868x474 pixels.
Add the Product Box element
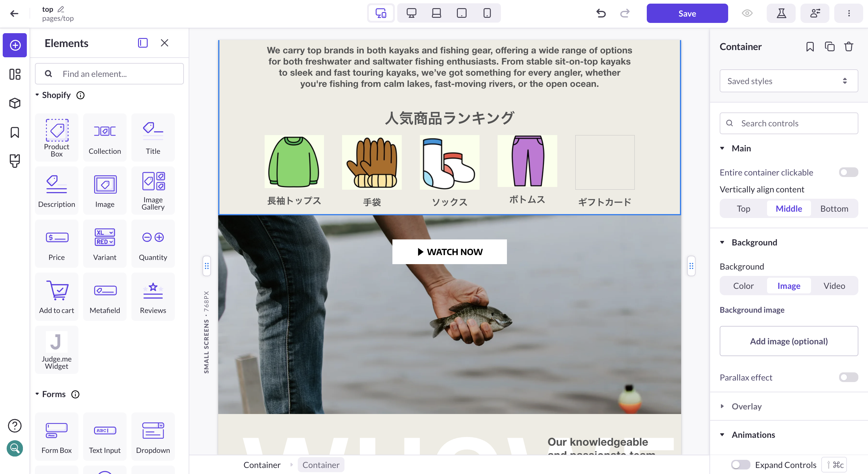point(57,137)
